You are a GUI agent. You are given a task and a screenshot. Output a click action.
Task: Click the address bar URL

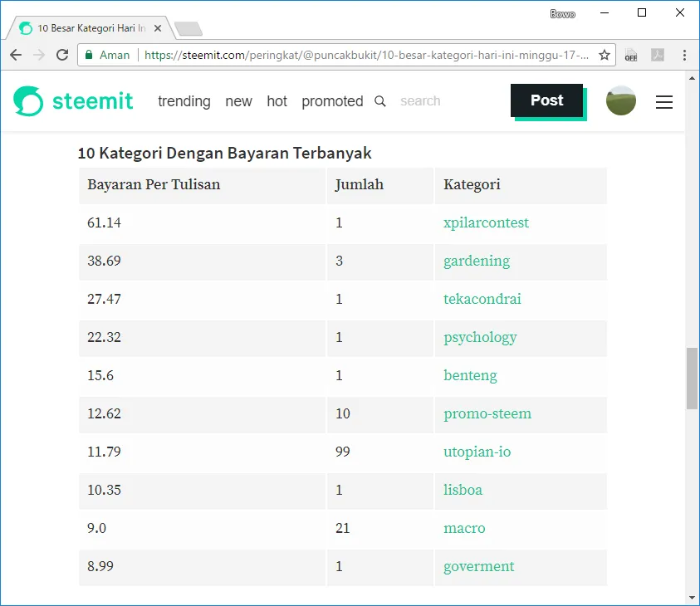366,55
